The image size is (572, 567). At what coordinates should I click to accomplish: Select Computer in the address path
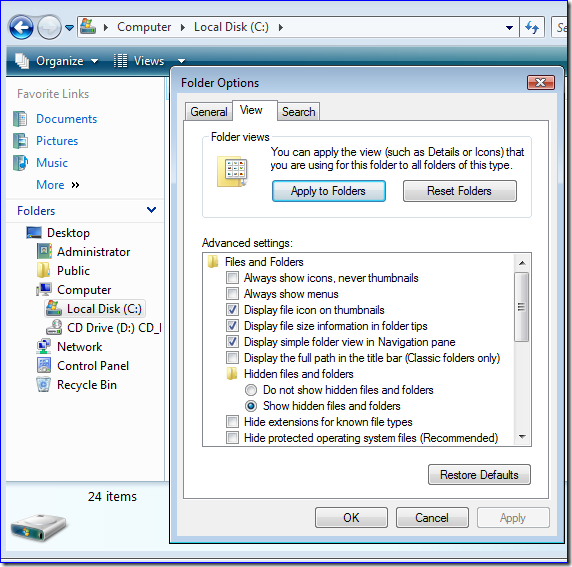tap(144, 27)
